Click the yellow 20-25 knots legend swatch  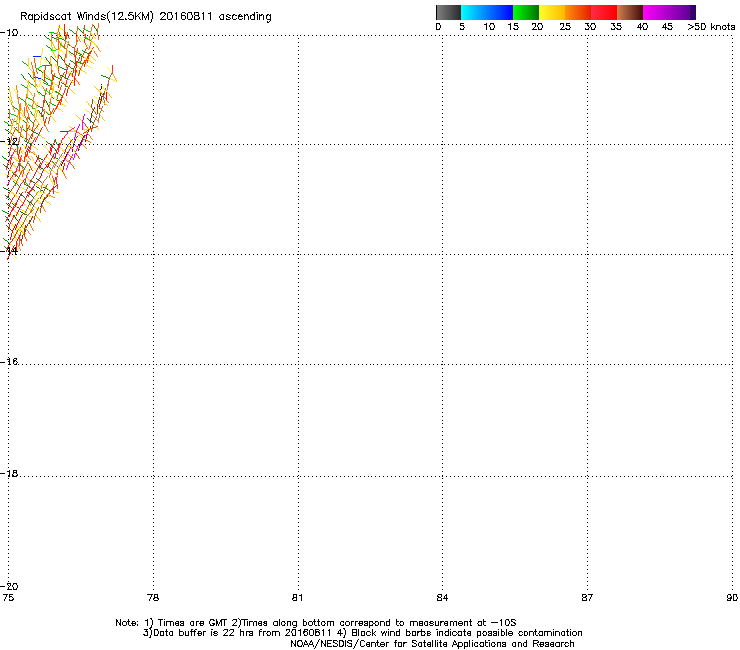pos(552,12)
